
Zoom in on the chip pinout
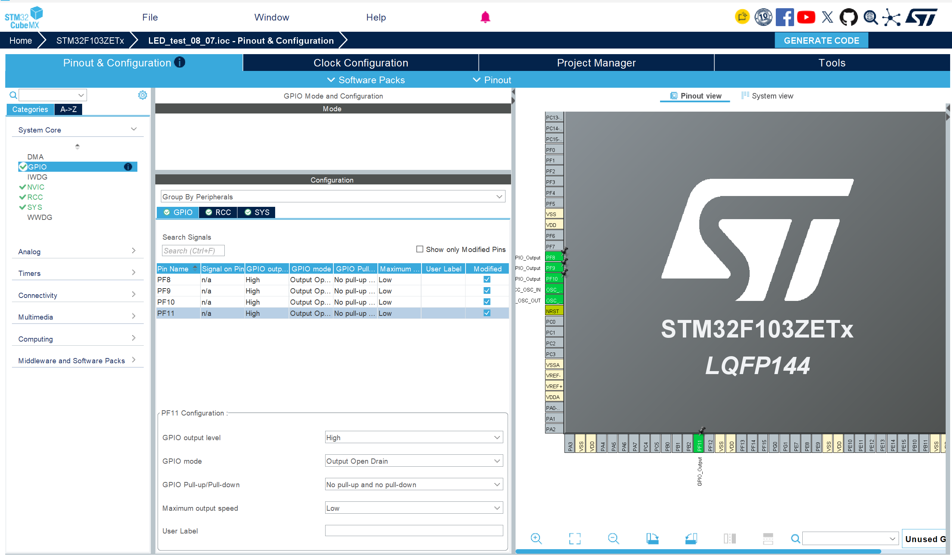pos(536,538)
